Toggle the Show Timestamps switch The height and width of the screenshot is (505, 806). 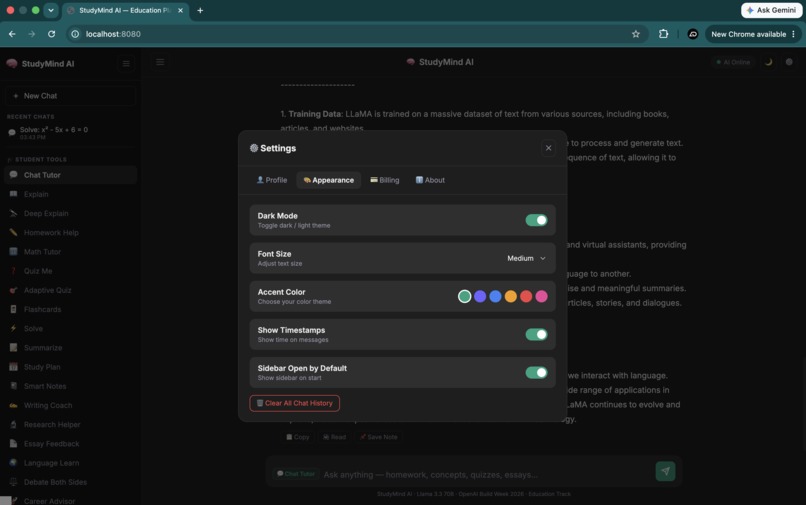click(536, 334)
